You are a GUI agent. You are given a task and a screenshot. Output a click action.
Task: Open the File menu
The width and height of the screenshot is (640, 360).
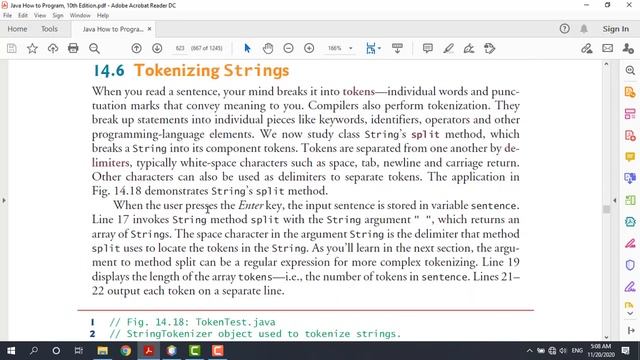coord(7,15)
